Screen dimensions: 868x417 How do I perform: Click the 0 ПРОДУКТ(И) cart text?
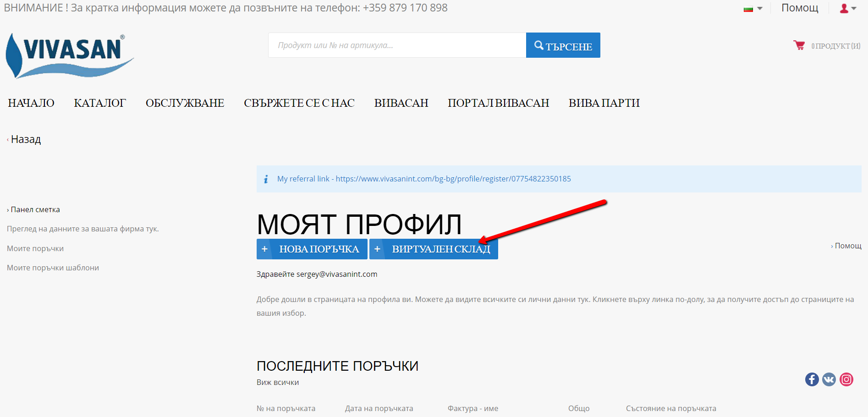(836, 46)
